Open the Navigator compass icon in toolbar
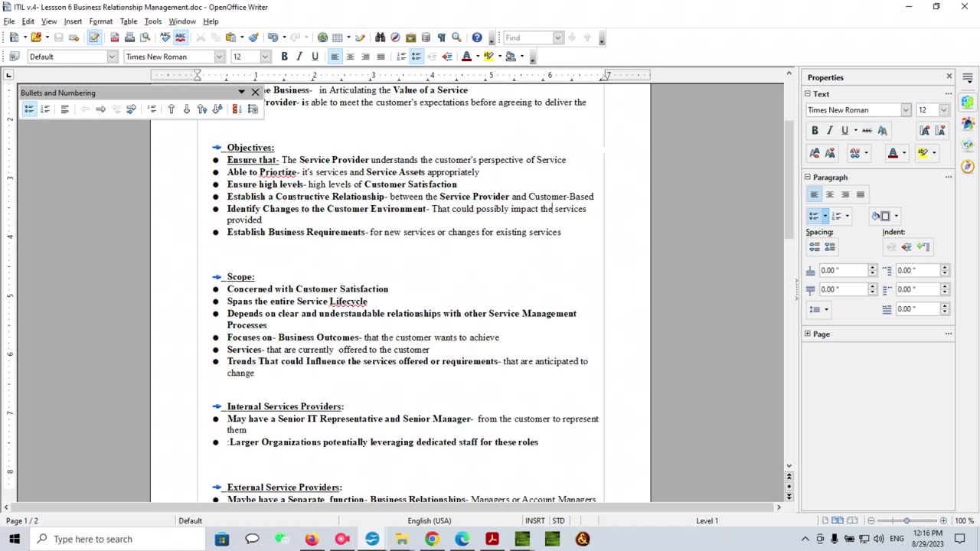 pyautogui.click(x=395, y=37)
